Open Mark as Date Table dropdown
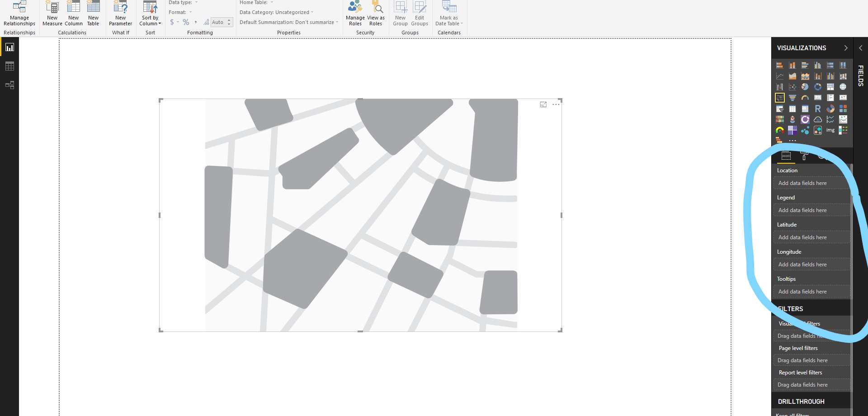The image size is (868, 416). [449, 14]
